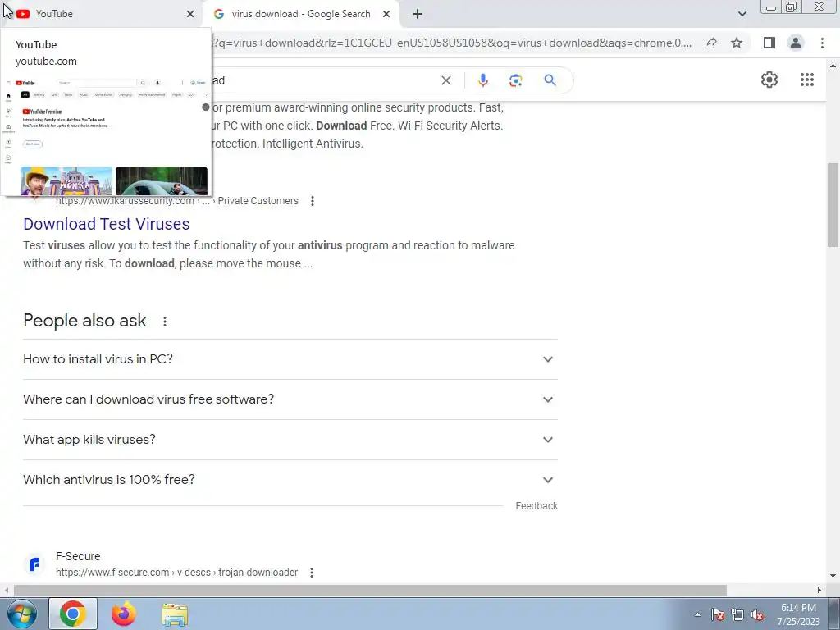Screen dimensions: 840x630
Task: Show hidden system tray icons
Action: (697, 614)
